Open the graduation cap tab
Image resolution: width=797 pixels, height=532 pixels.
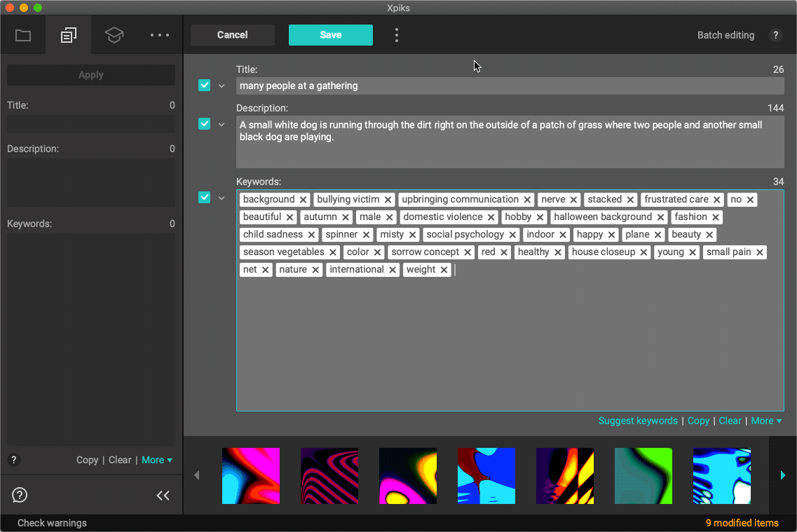(x=114, y=35)
